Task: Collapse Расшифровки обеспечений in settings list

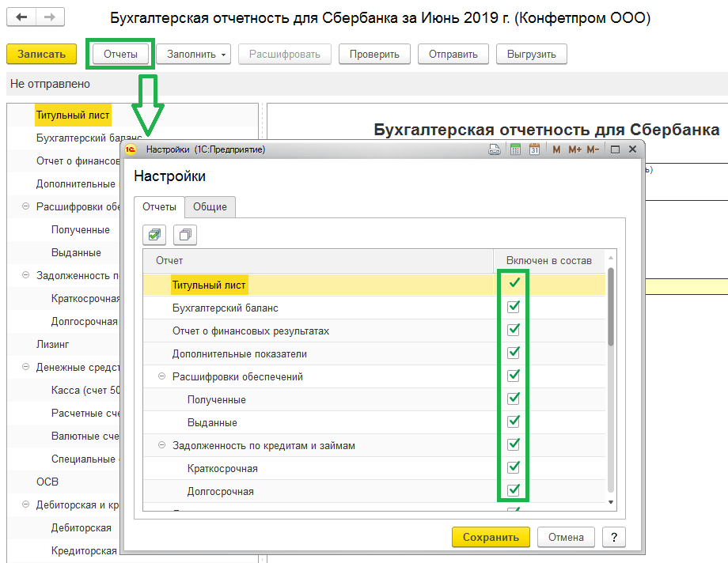Action: point(162,376)
